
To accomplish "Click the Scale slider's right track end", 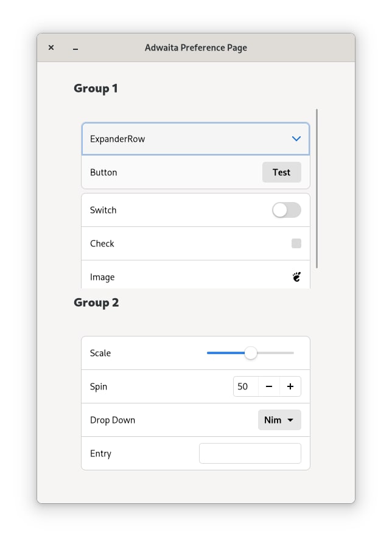I will pos(292,353).
